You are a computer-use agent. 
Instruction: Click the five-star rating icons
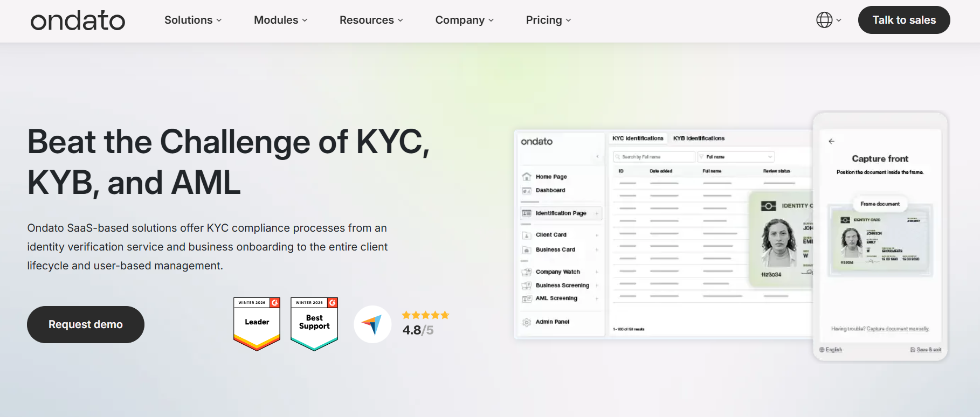[x=425, y=315]
